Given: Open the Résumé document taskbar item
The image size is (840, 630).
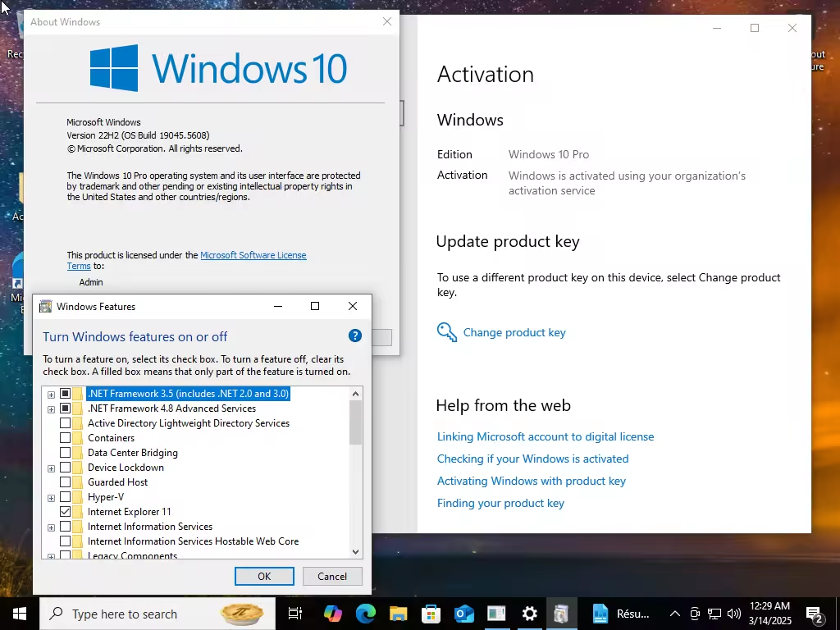Looking at the screenshot, I should point(621,614).
